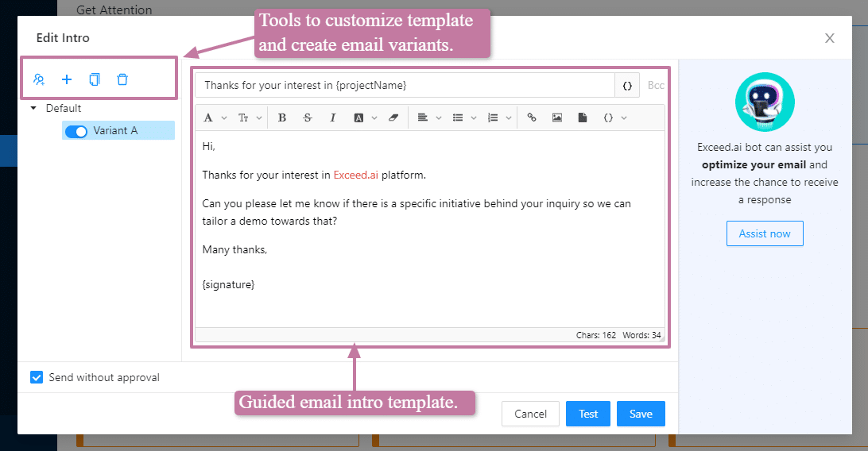Apply strikethrough formatting
The width and height of the screenshot is (868, 451).
(308, 118)
